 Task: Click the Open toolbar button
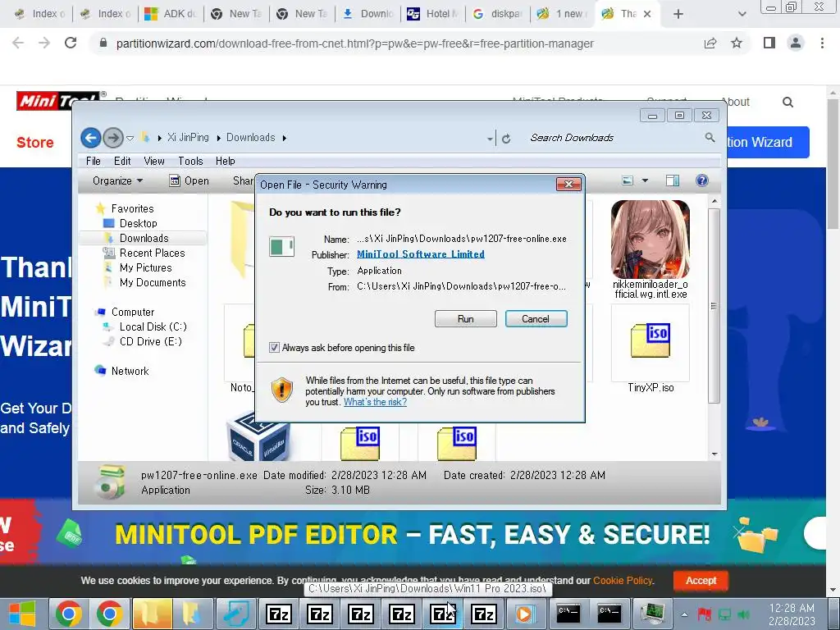189,180
